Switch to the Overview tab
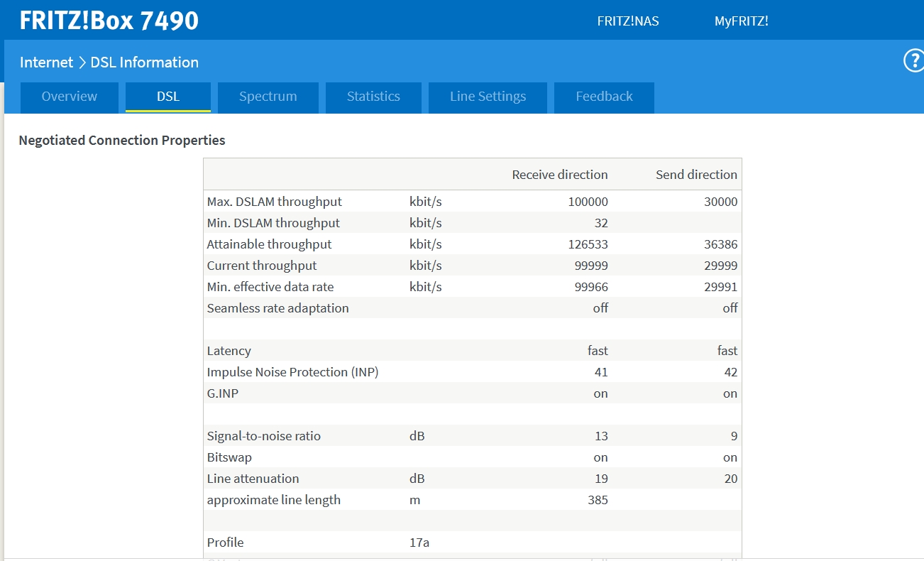924x561 pixels. (x=69, y=97)
